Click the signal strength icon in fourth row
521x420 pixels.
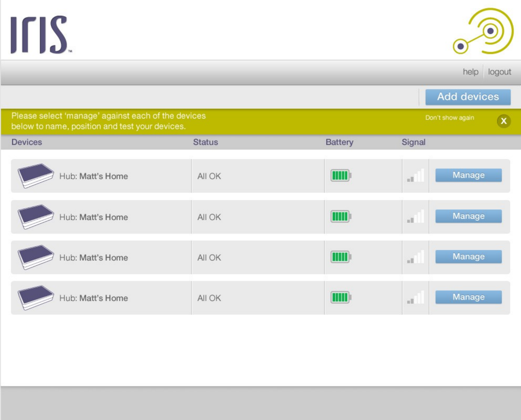click(x=416, y=297)
